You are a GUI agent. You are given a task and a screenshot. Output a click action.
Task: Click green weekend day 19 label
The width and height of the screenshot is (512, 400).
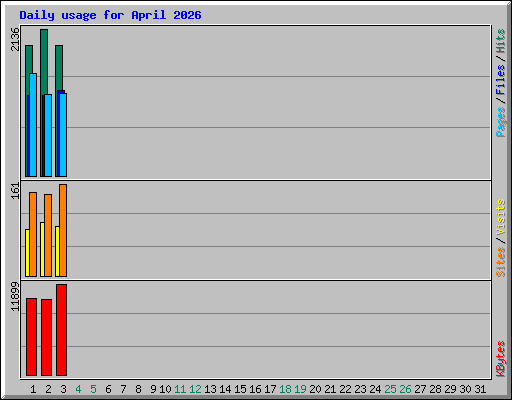pyautogui.click(x=300, y=389)
